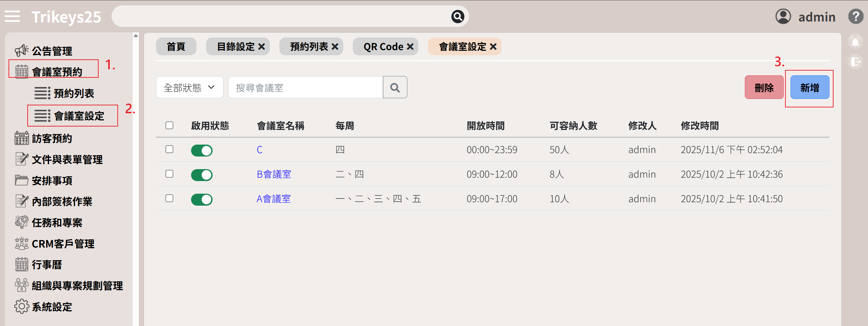Open the help question mark icon
Viewport: 868px width, 326px height.
click(855, 16)
